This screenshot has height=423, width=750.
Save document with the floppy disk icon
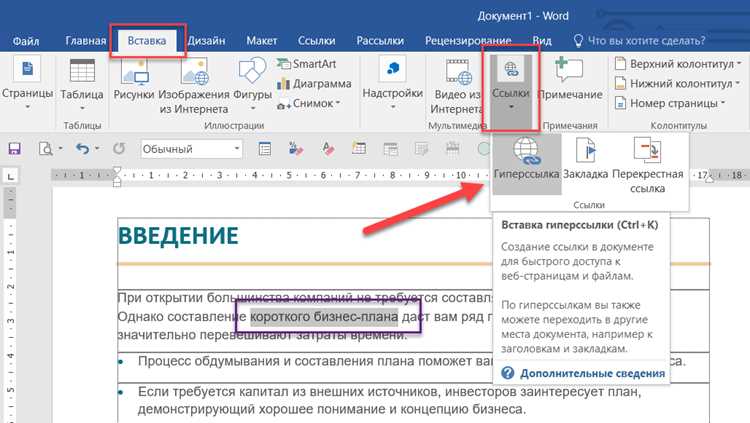point(14,149)
